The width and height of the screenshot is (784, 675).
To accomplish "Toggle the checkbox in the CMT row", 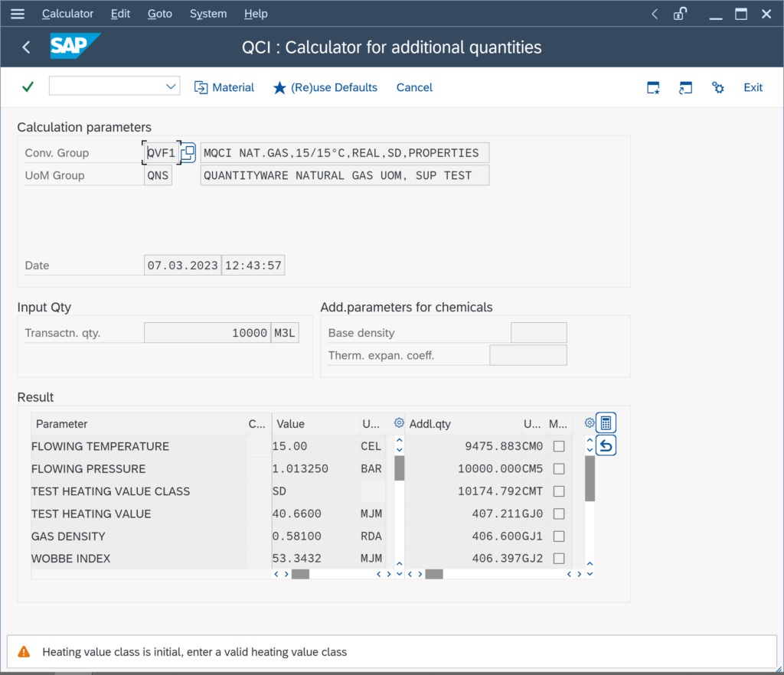I will [x=559, y=491].
